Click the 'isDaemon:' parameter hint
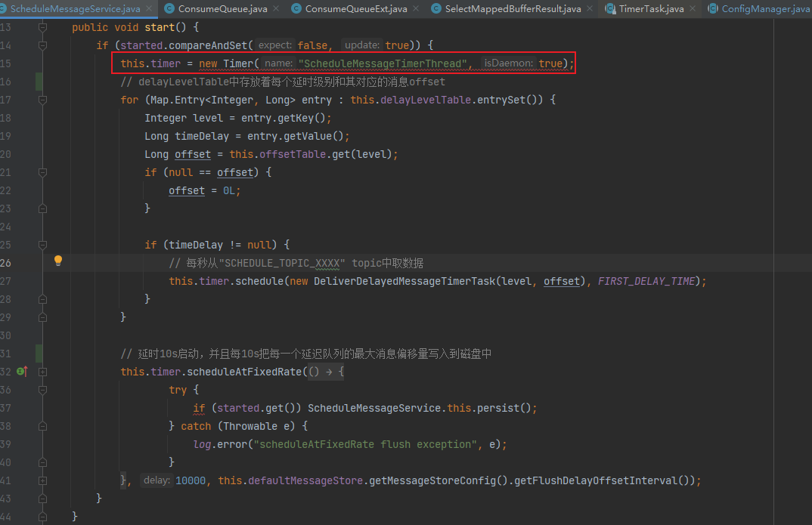The height and width of the screenshot is (525, 812). (x=508, y=63)
